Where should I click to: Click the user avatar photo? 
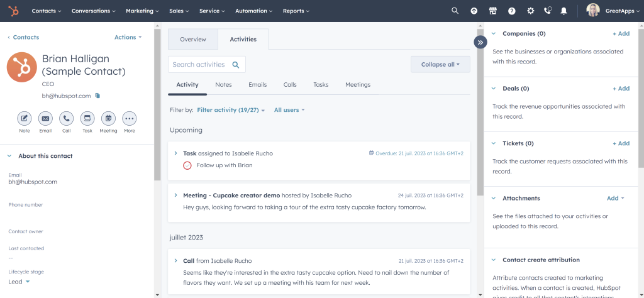click(593, 10)
